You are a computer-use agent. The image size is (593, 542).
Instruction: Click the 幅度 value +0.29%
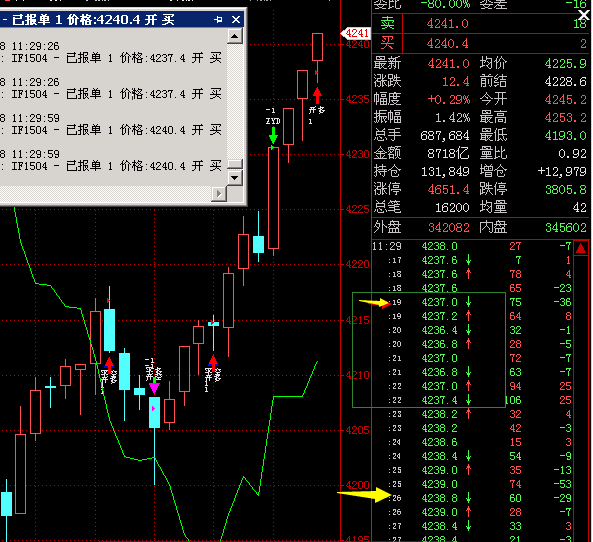pyautogui.click(x=449, y=99)
